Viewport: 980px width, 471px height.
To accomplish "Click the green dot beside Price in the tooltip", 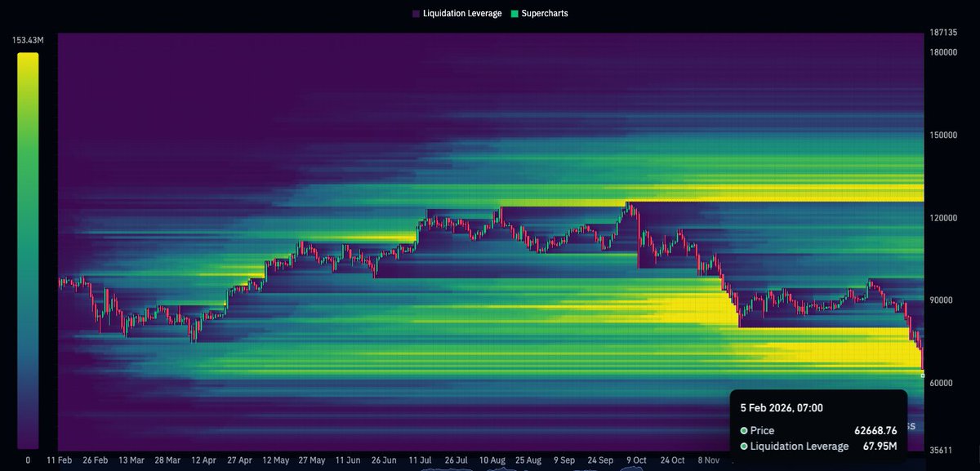I will coord(743,430).
